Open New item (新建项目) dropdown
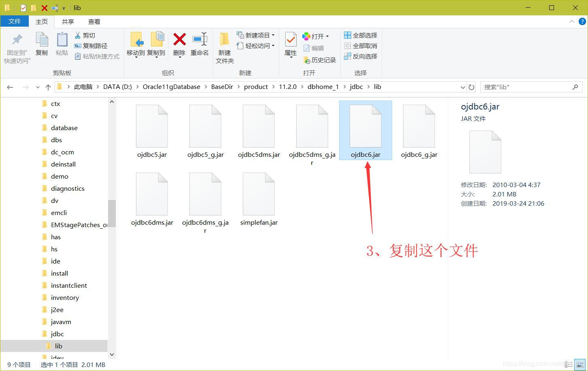588x371 pixels. [256, 35]
